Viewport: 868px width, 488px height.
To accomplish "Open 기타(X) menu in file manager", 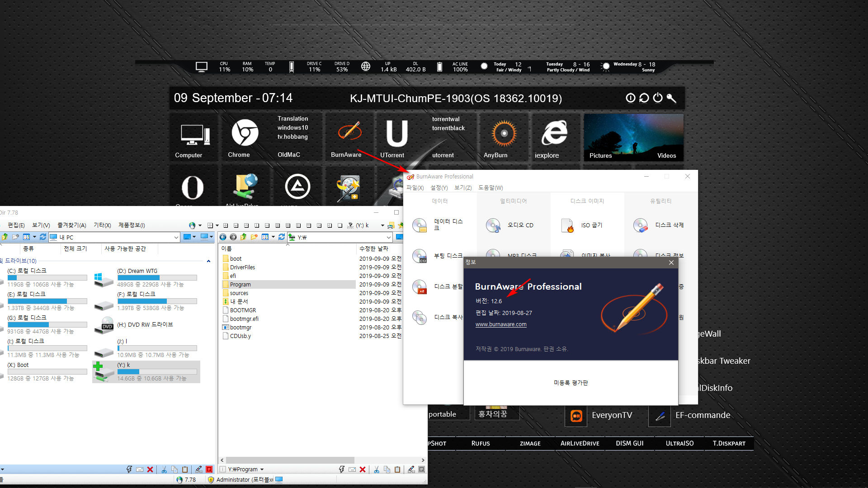I will (102, 225).
